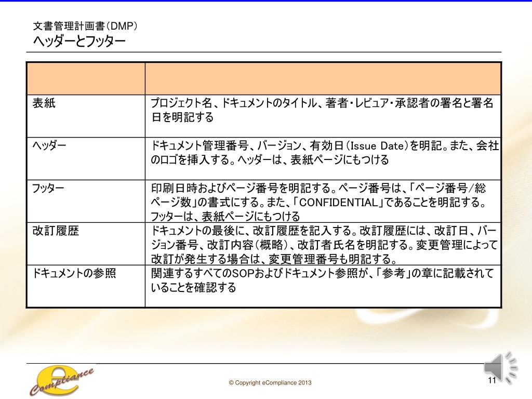Viewport: 532px width, 399px height.
Task: Click the description starting ドキュメント管理番号
Action: pos(323,159)
